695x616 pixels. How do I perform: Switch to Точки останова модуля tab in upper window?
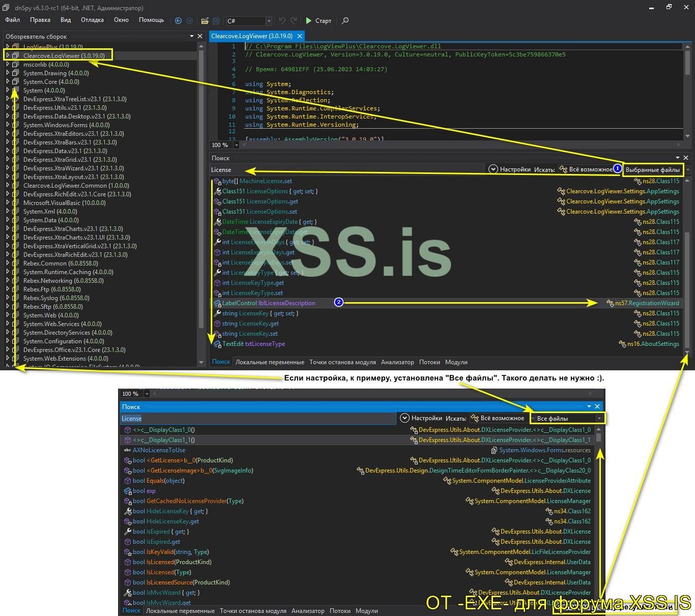(342, 362)
